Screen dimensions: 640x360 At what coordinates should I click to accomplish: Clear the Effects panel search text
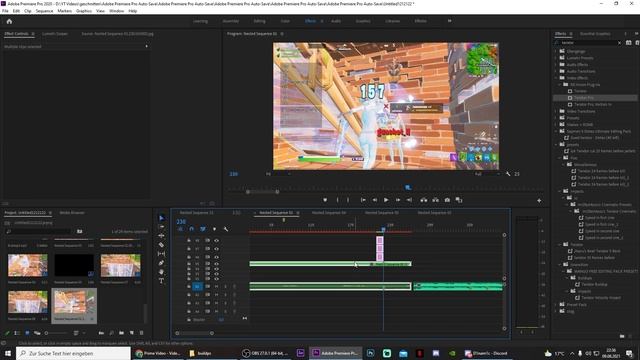point(619,42)
